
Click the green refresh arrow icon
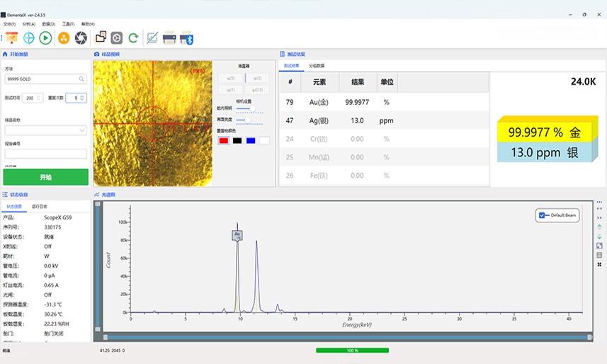(x=133, y=38)
